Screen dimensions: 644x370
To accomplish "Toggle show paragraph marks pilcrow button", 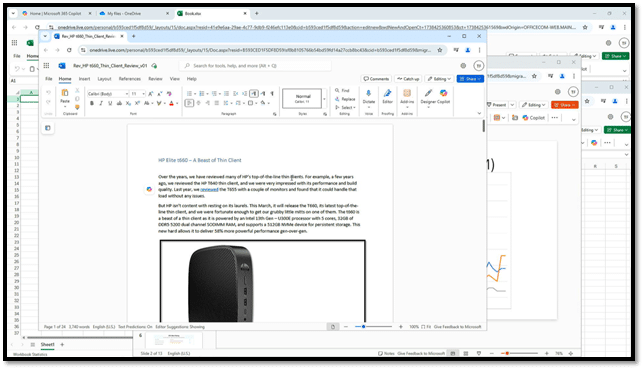I will pos(272,94).
